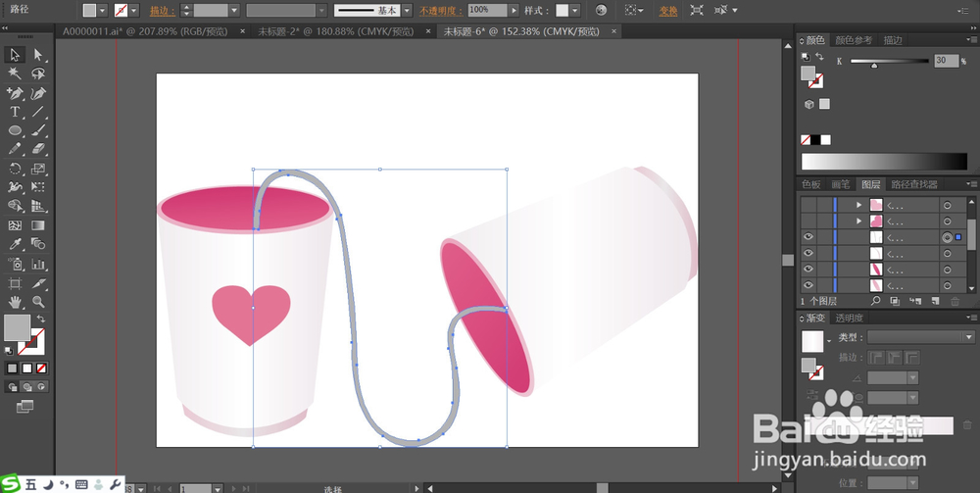Select the Scale tool
The height and width of the screenshot is (493, 980).
click(x=38, y=168)
